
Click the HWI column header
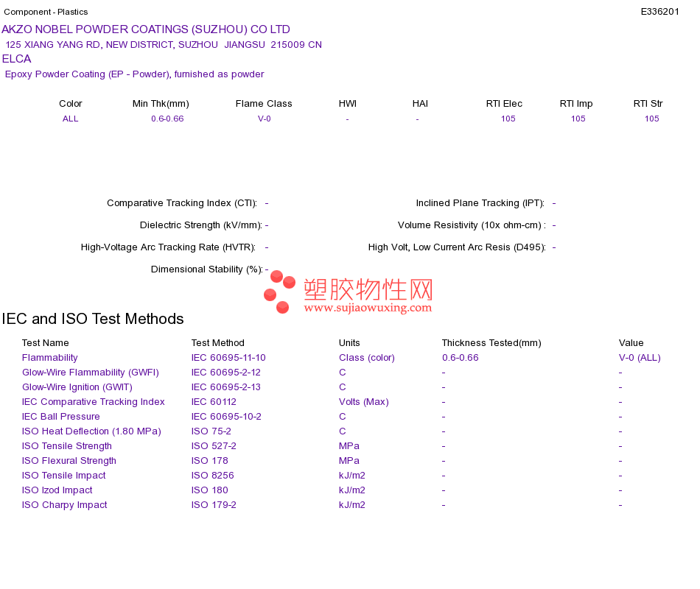348,104
